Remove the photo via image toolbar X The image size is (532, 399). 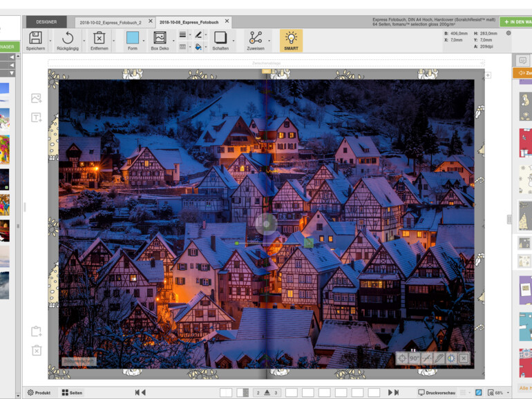click(x=464, y=358)
